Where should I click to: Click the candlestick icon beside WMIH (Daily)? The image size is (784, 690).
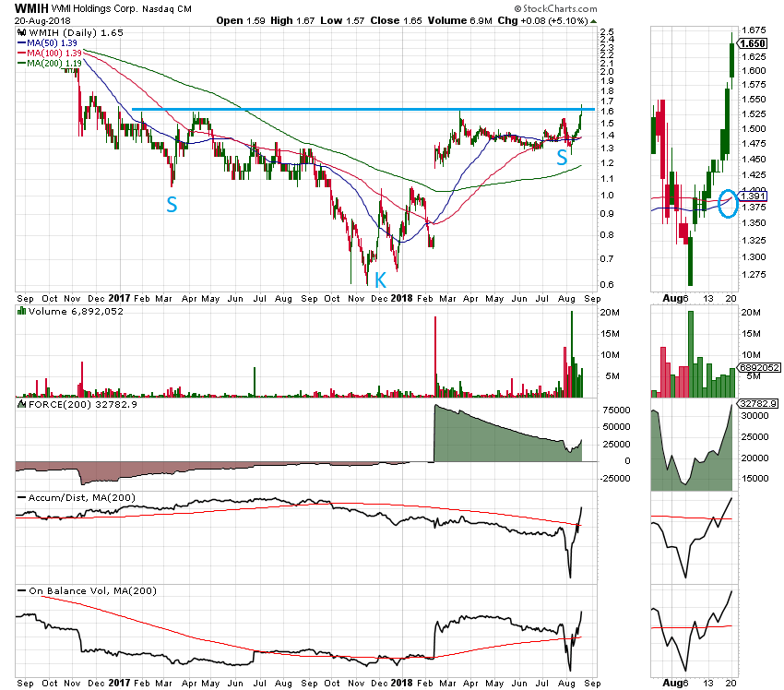click(x=22, y=32)
